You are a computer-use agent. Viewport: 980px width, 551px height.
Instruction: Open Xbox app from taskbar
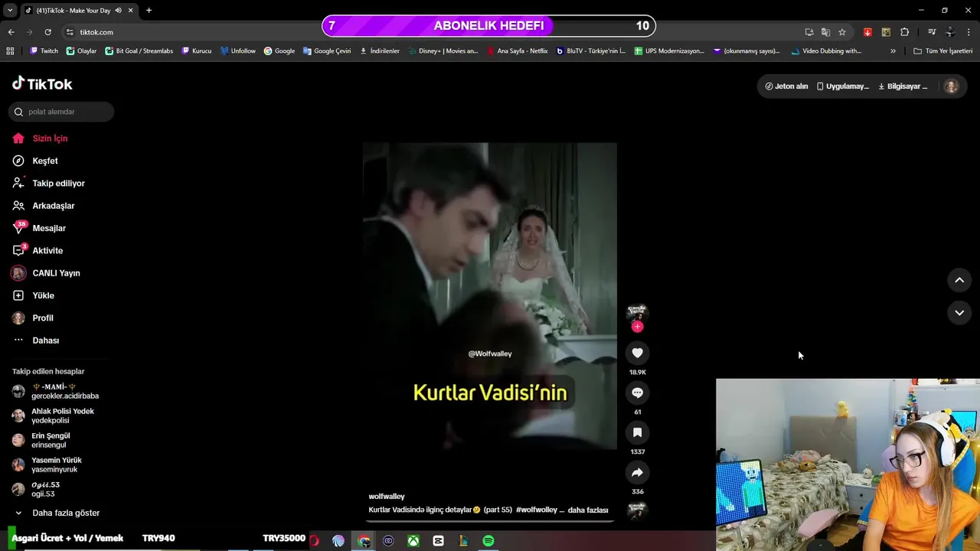(413, 541)
